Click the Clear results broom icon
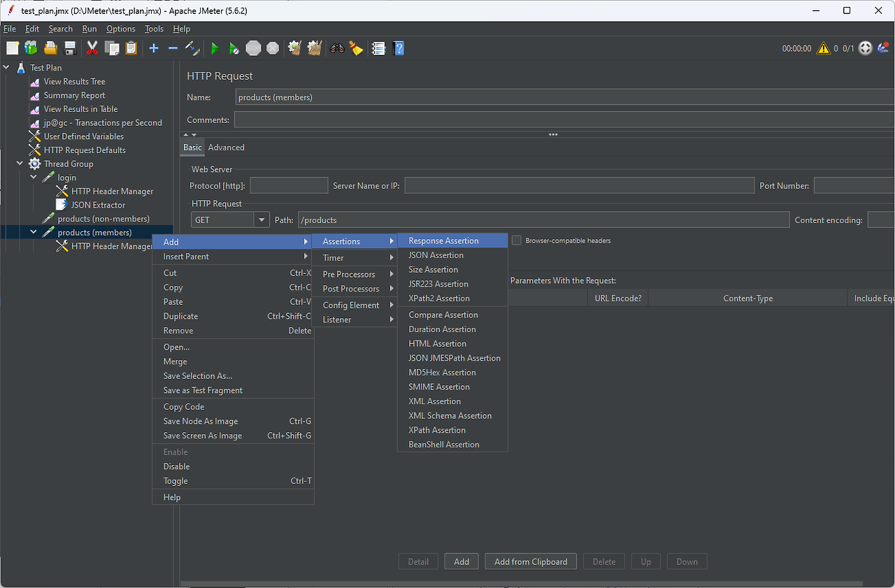Screen dimensions: 895x588 tap(295, 48)
